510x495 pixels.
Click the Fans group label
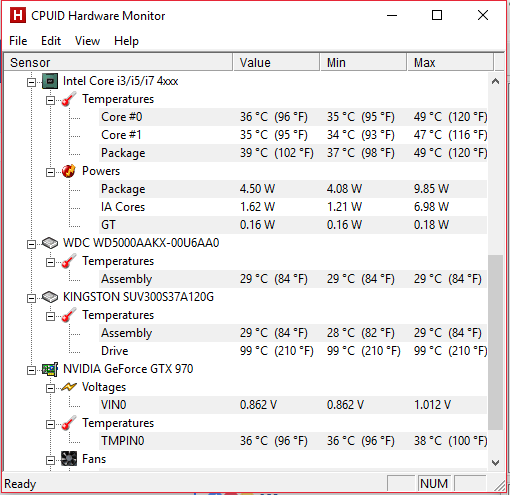tap(94, 459)
